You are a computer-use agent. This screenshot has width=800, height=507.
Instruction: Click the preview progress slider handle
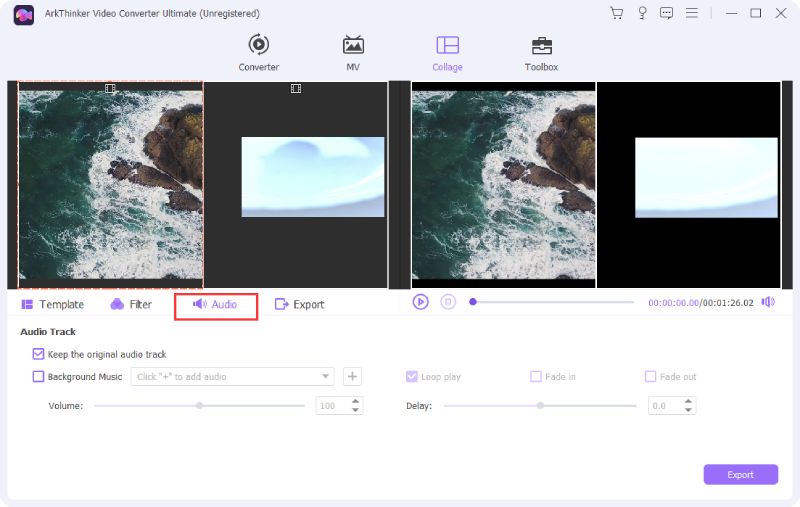[473, 302]
